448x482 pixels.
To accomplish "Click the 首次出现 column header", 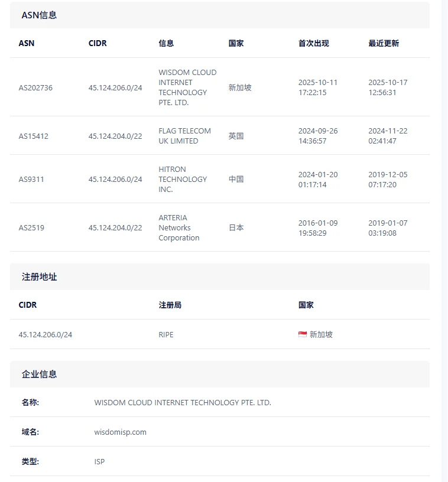I will point(313,43).
